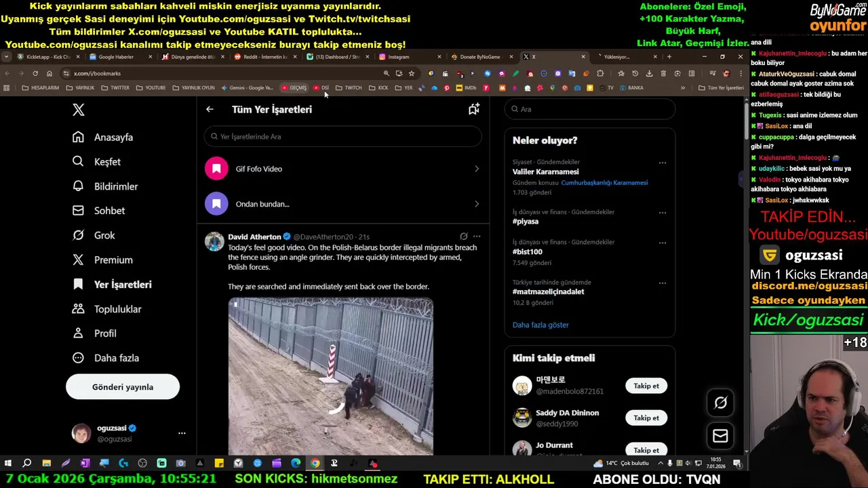Open Topluluklar communities
This screenshot has width=868, height=488.
(x=107, y=309)
